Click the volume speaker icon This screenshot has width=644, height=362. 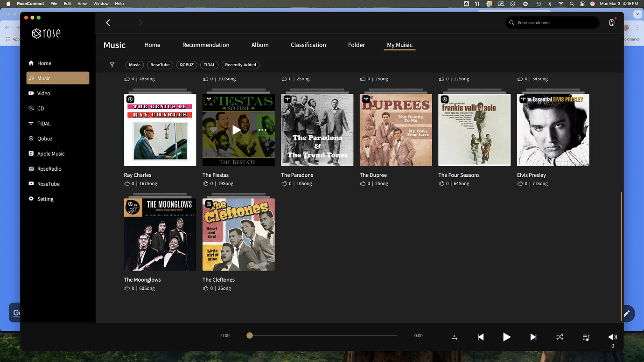click(613, 337)
